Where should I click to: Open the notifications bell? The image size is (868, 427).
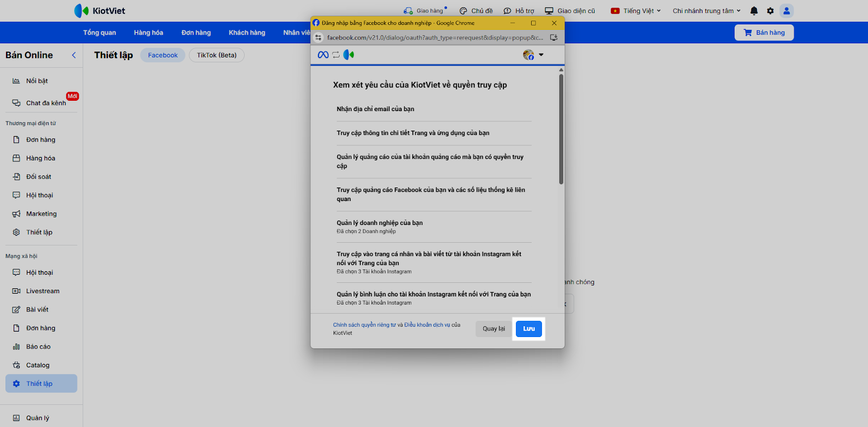pos(754,11)
